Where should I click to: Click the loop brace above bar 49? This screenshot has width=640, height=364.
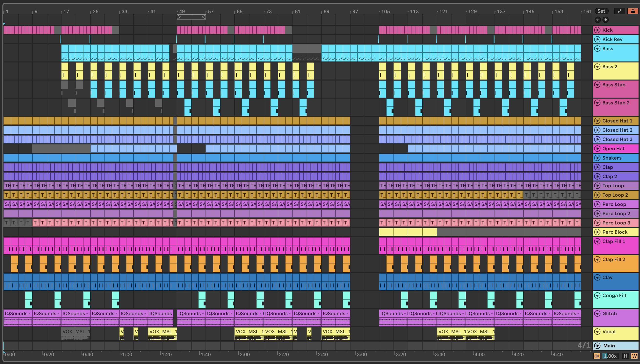click(x=191, y=17)
